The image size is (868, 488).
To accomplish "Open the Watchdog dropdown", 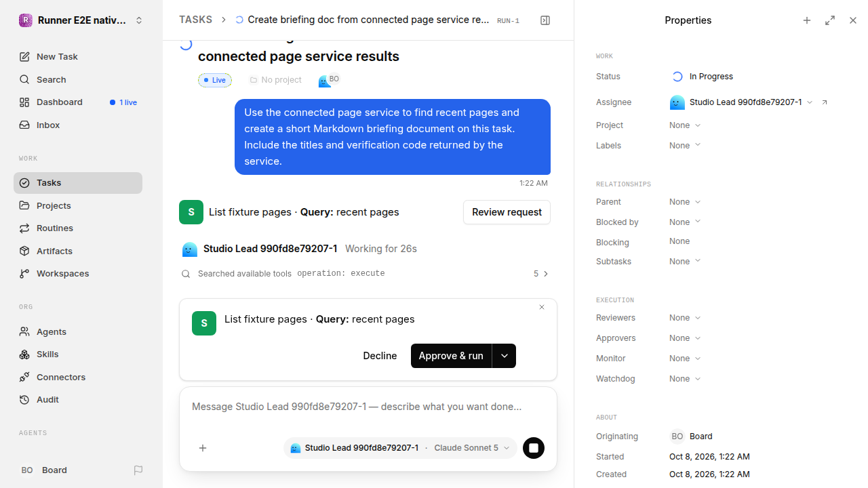I will pyautogui.click(x=685, y=379).
